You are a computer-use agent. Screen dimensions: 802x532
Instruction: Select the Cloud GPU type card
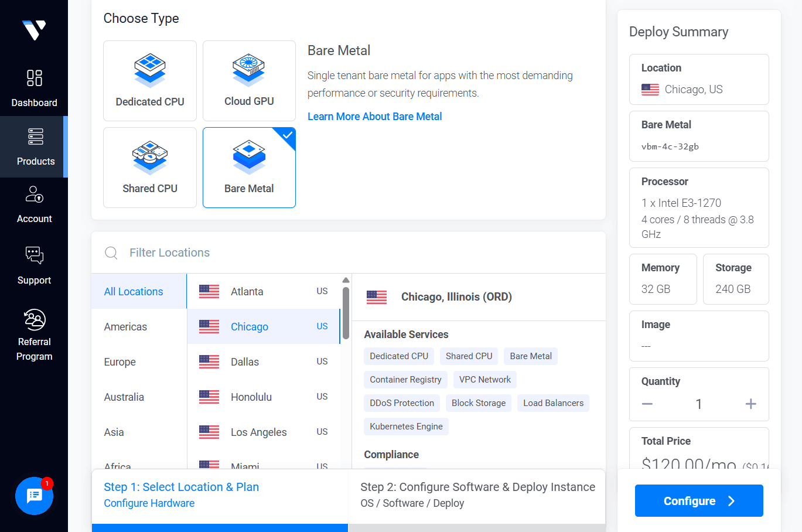[249, 81]
